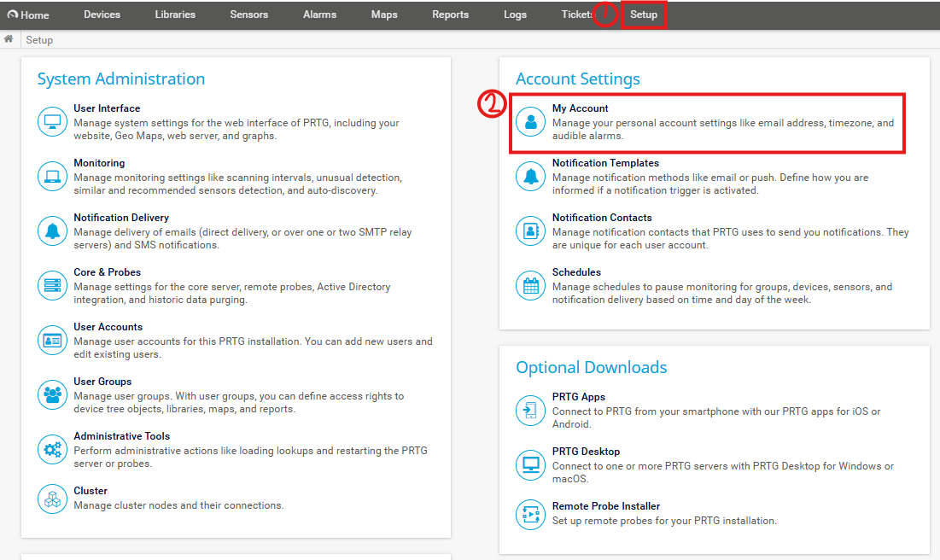Screen dimensions: 940x560
Task: Open the My Account link
Action: click(581, 108)
